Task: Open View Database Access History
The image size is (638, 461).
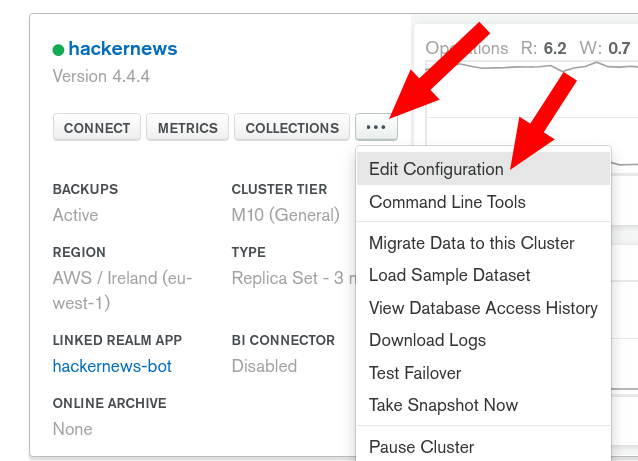Action: pos(483,308)
